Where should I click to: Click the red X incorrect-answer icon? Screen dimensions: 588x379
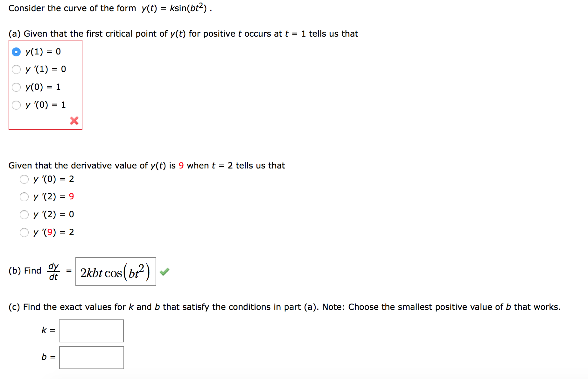point(74,121)
